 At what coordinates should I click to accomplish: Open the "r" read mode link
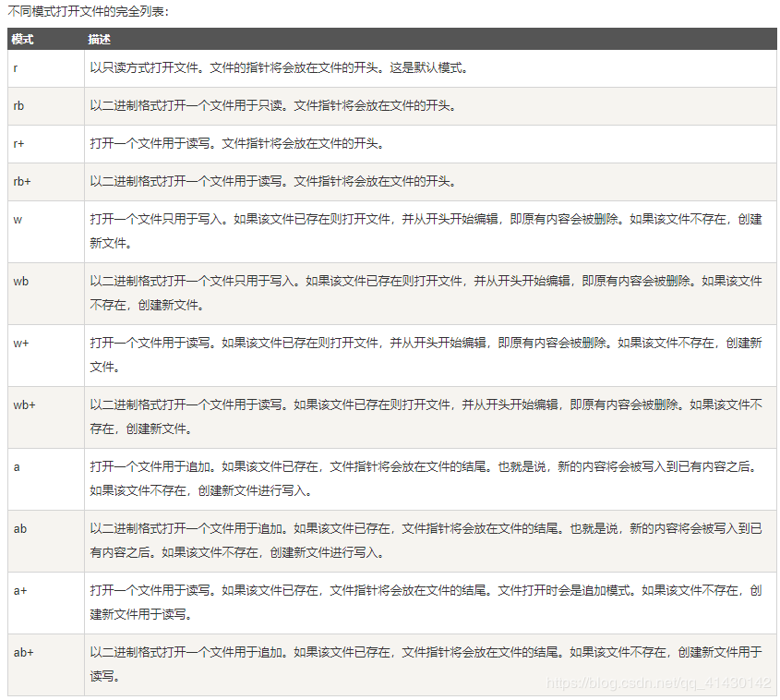coord(16,67)
